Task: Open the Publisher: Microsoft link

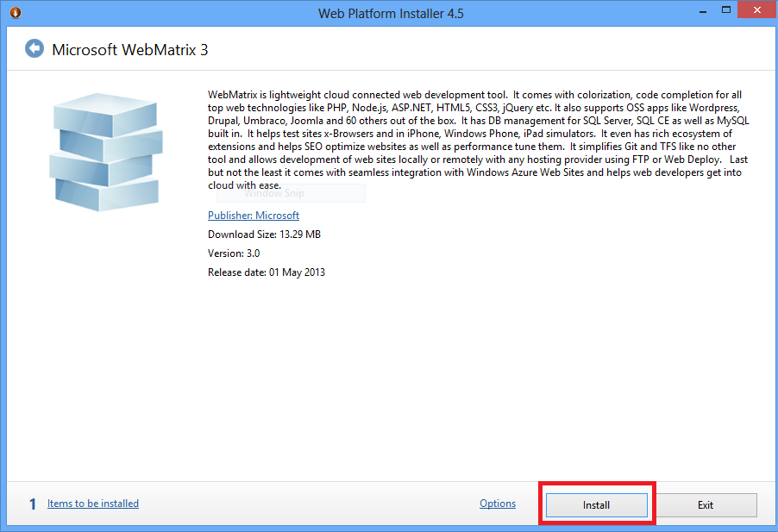Action: click(253, 216)
